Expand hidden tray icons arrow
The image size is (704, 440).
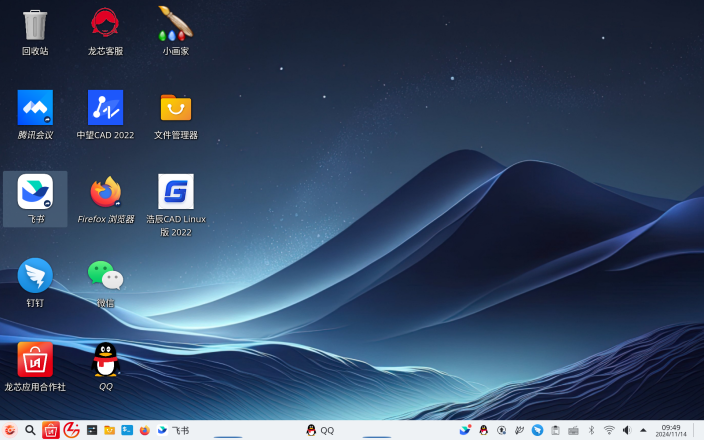tap(643, 430)
